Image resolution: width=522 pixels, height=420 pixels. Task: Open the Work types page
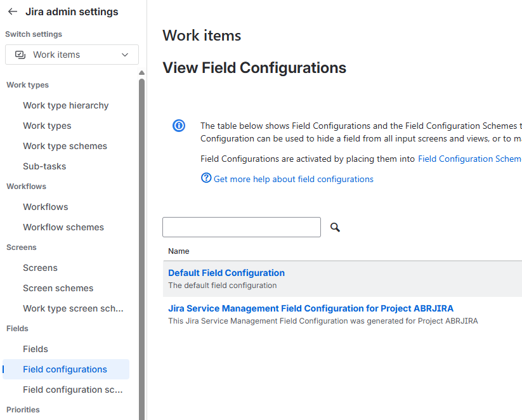pos(47,126)
